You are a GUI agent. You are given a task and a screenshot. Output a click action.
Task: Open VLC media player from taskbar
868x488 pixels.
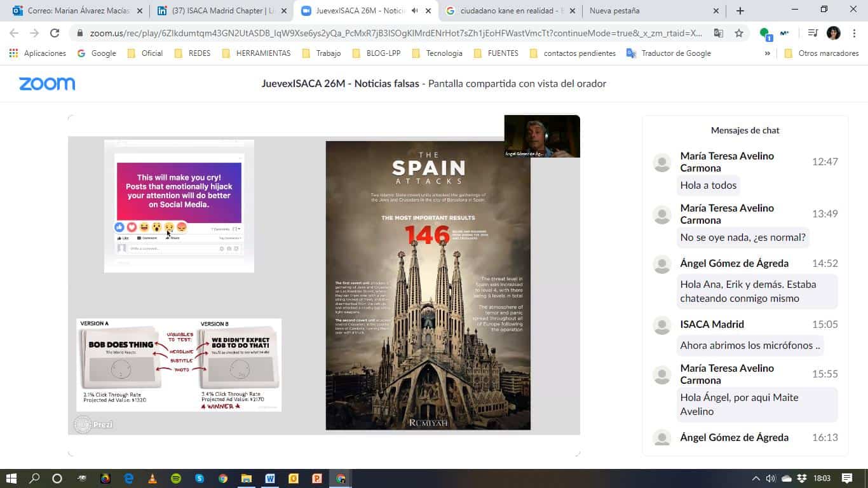pos(153,478)
